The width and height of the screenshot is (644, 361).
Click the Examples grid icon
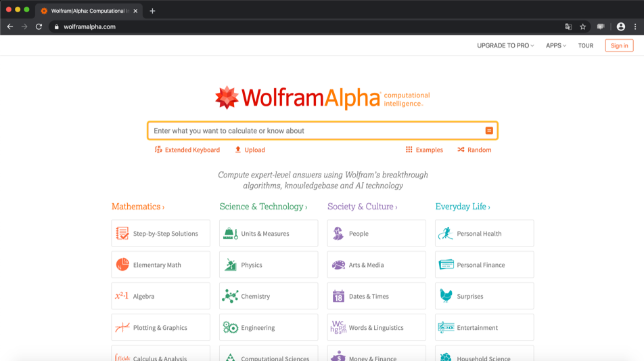(409, 150)
